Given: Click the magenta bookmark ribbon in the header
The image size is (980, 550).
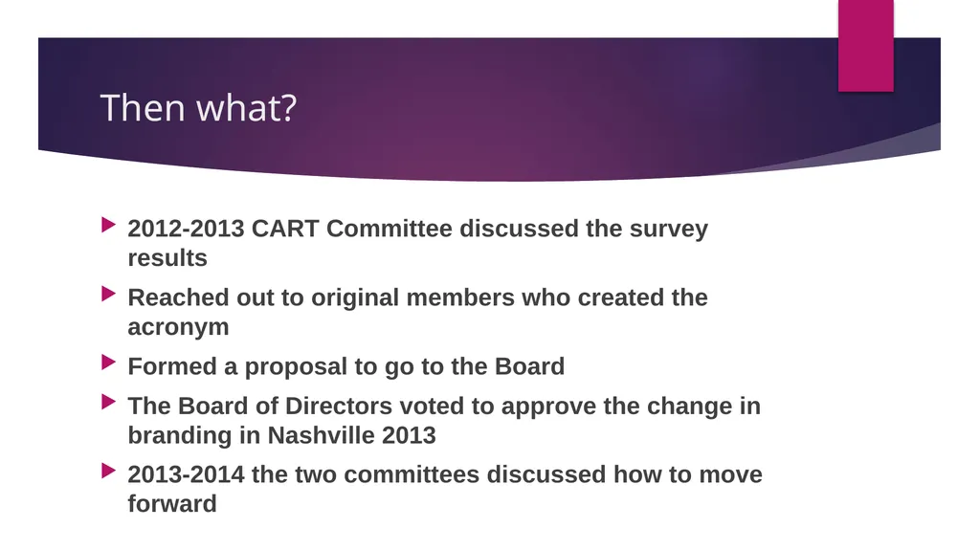Looking at the screenshot, I should pyautogui.click(x=865, y=46).
